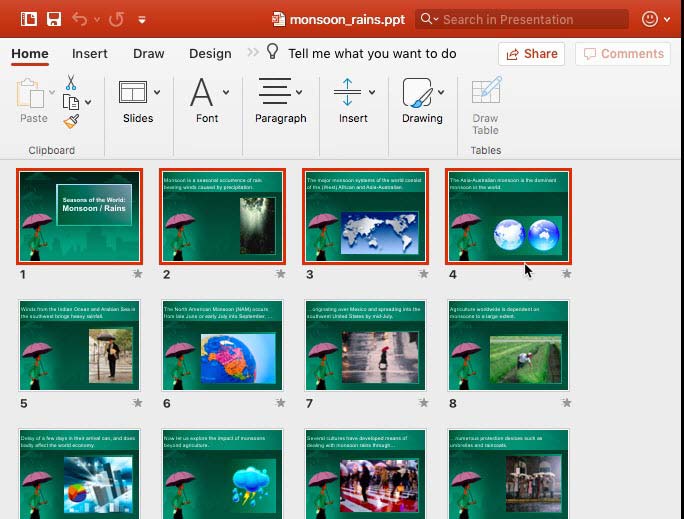
Task: Click the ribbon Insert group icon
Action: coord(347,92)
